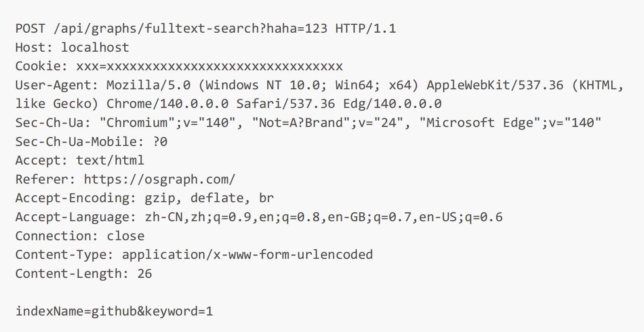Click the haha=123 query parameter
The width and height of the screenshot is (644, 332).
[x=297, y=29]
